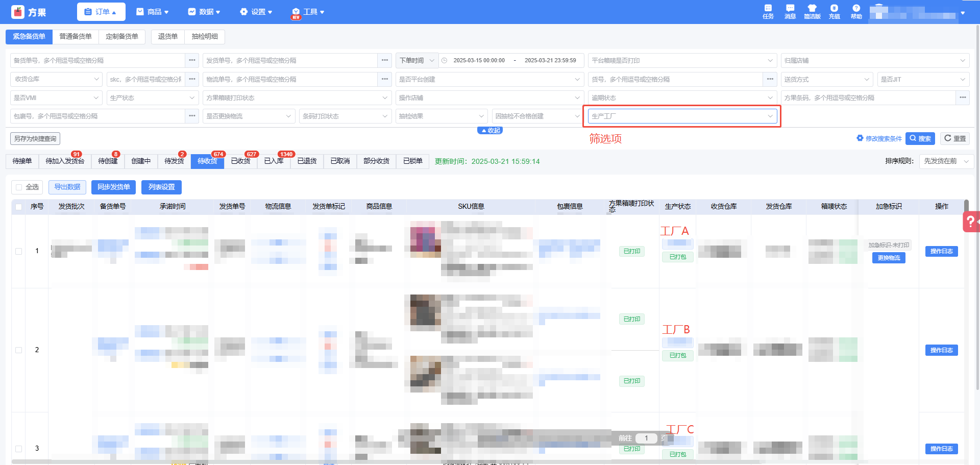
Task: Open the 充值 recharge icon
Action: point(835,11)
